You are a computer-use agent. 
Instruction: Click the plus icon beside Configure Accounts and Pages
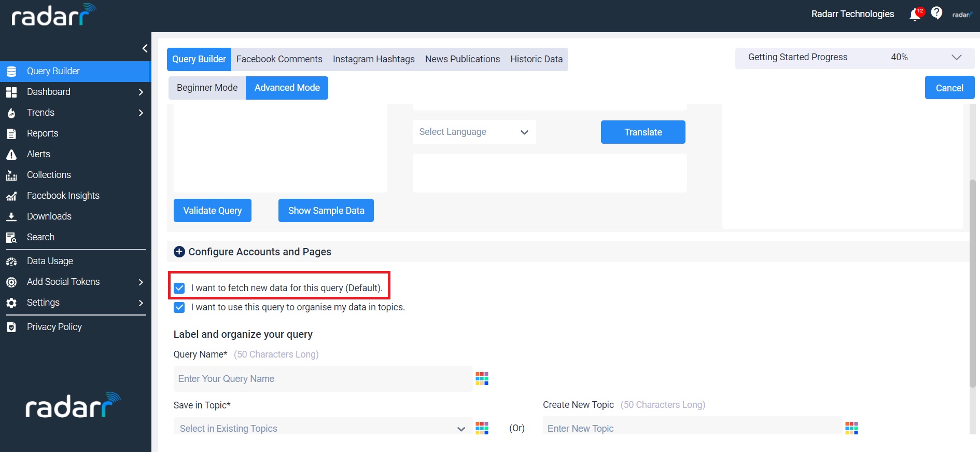179,252
